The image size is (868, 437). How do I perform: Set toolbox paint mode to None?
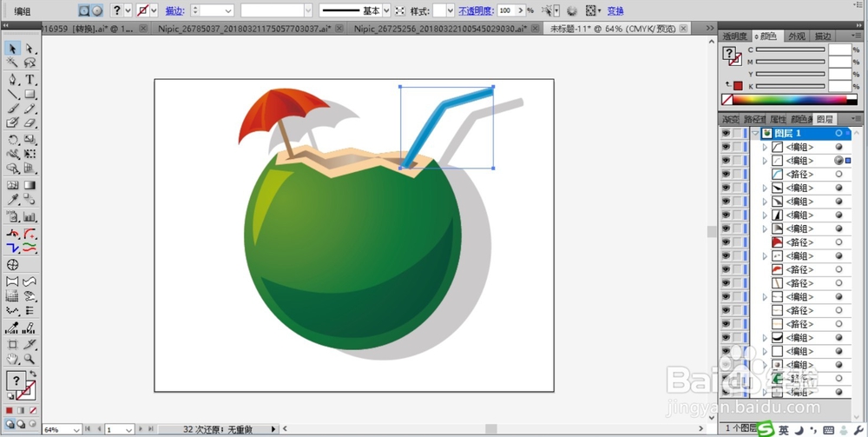point(33,410)
